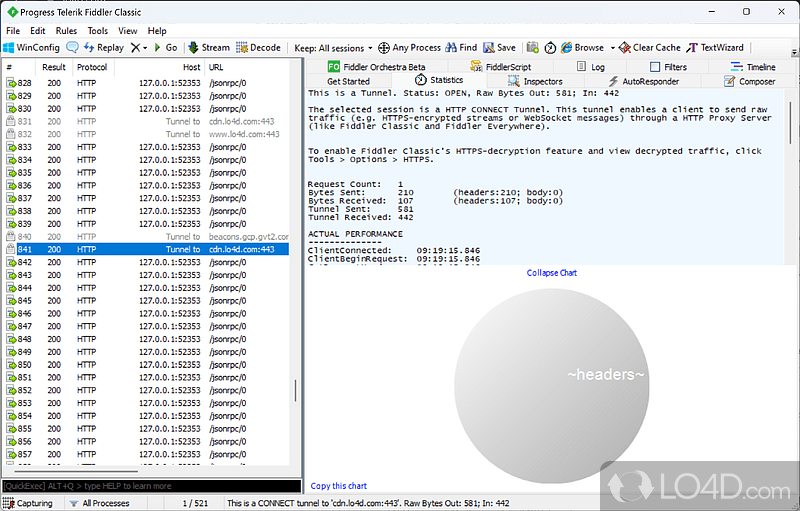Switch to the Filters tab
Image resolution: width=800 pixels, height=511 pixels.
point(668,67)
